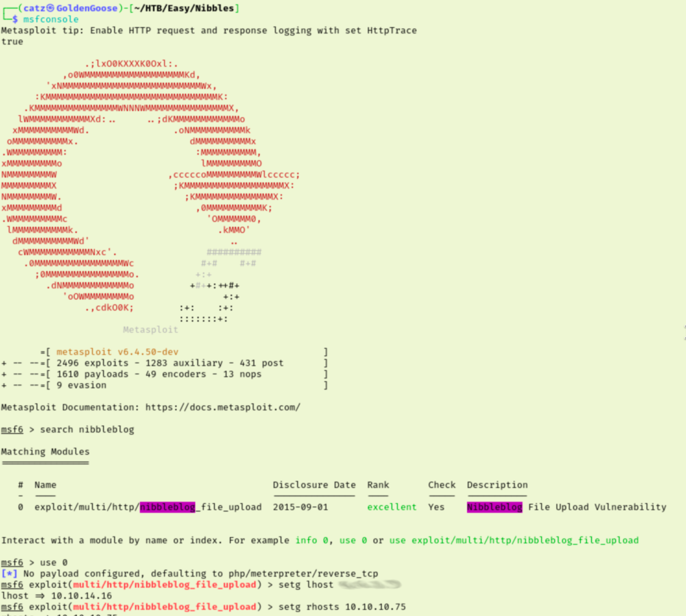Click the 'use 0' command after msf6 prompt
This screenshot has height=616, width=686.
(x=54, y=562)
